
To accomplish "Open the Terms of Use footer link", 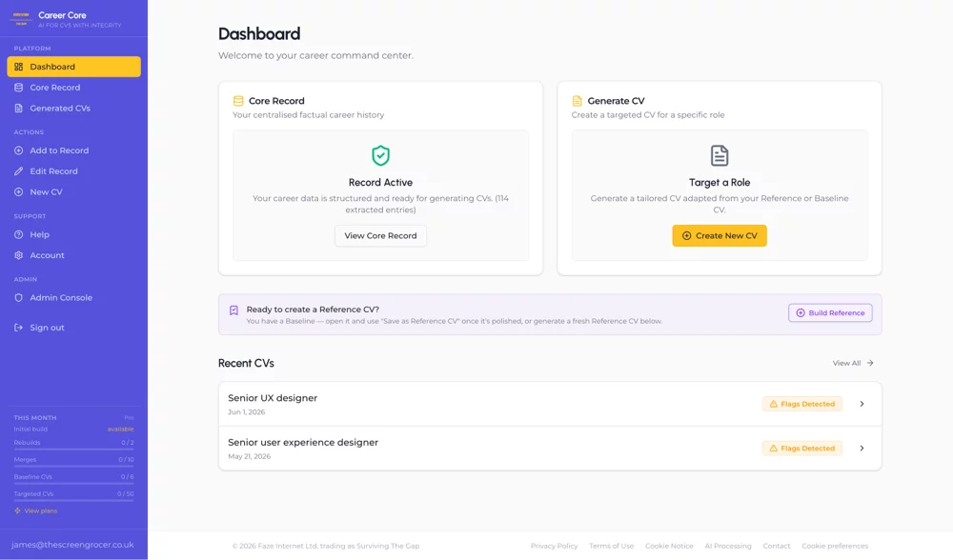I will tap(612, 546).
